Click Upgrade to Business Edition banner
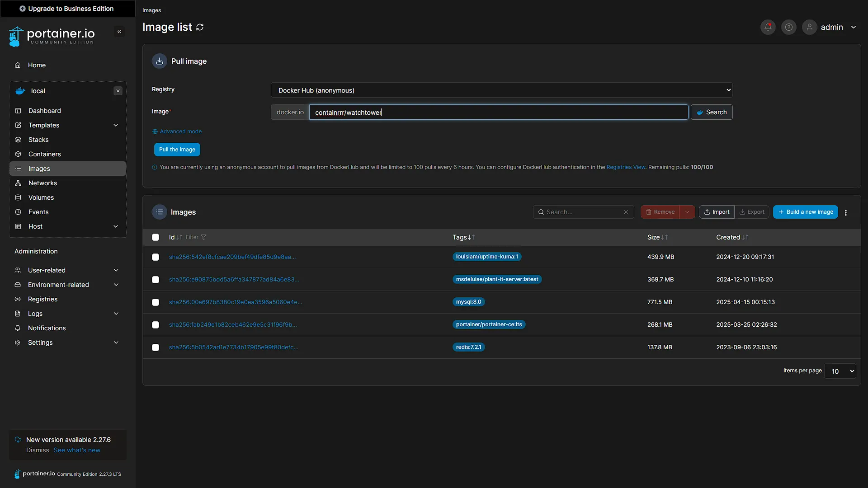This screenshot has width=868, height=488. click(x=67, y=9)
